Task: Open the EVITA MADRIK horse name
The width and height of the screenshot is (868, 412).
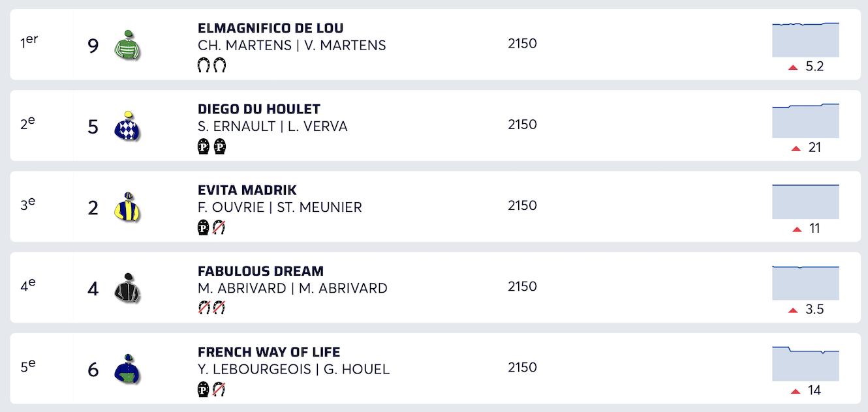Action: [x=247, y=190]
